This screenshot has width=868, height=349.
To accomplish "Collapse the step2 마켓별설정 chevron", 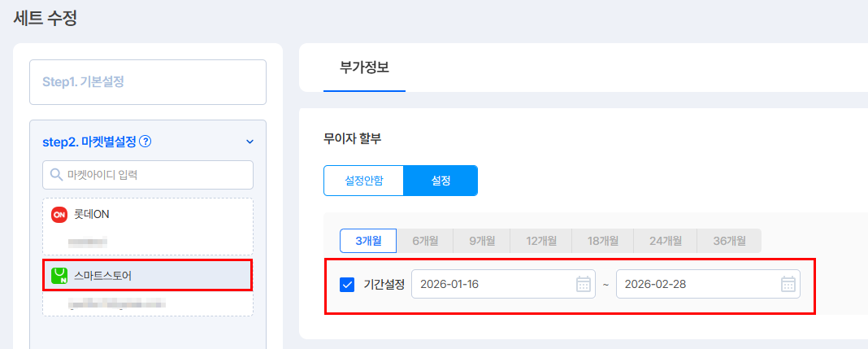I will (x=250, y=142).
